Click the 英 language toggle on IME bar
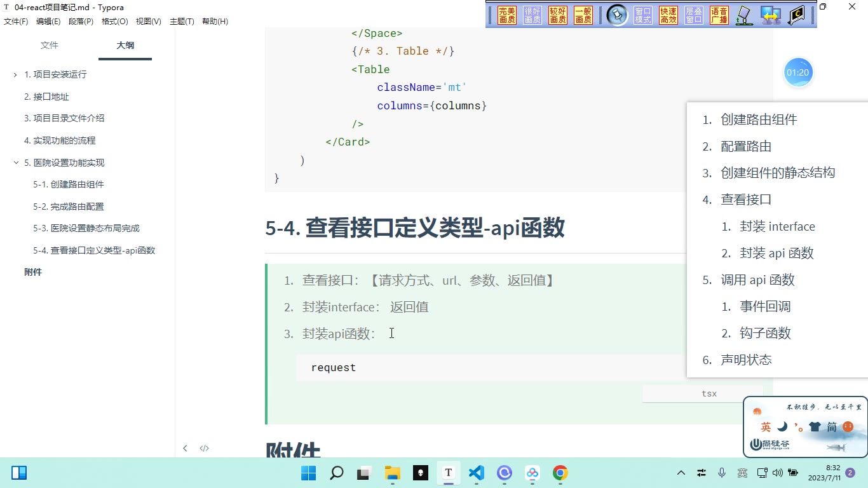 (x=766, y=427)
